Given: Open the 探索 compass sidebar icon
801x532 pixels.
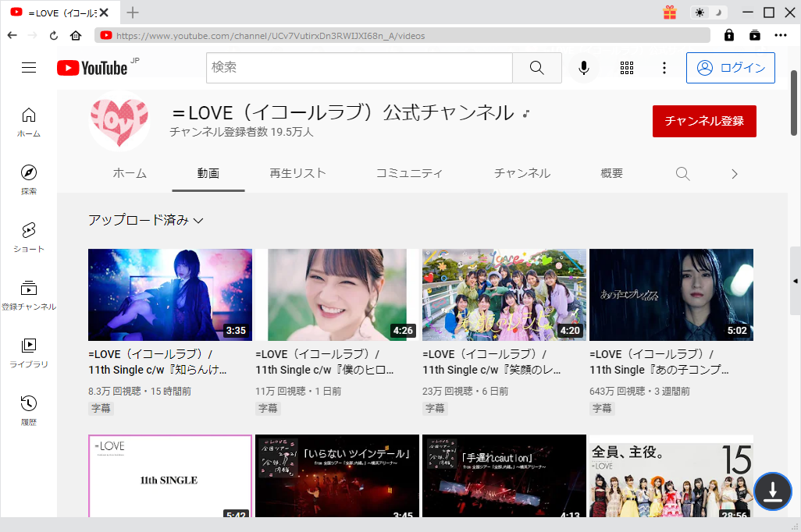Looking at the screenshot, I should [x=29, y=179].
